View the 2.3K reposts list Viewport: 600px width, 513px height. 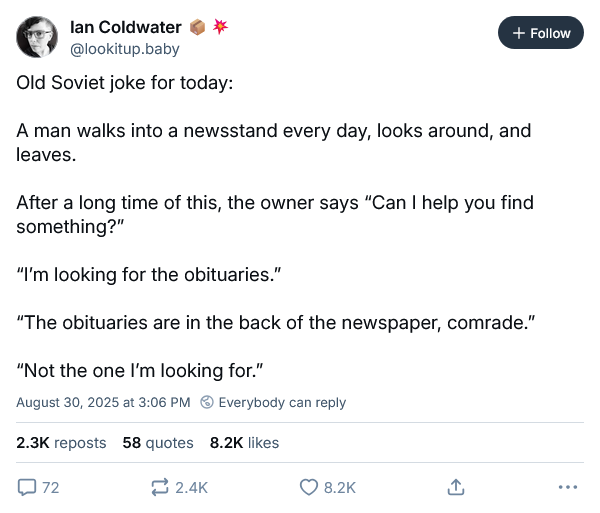click(x=61, y=443)
